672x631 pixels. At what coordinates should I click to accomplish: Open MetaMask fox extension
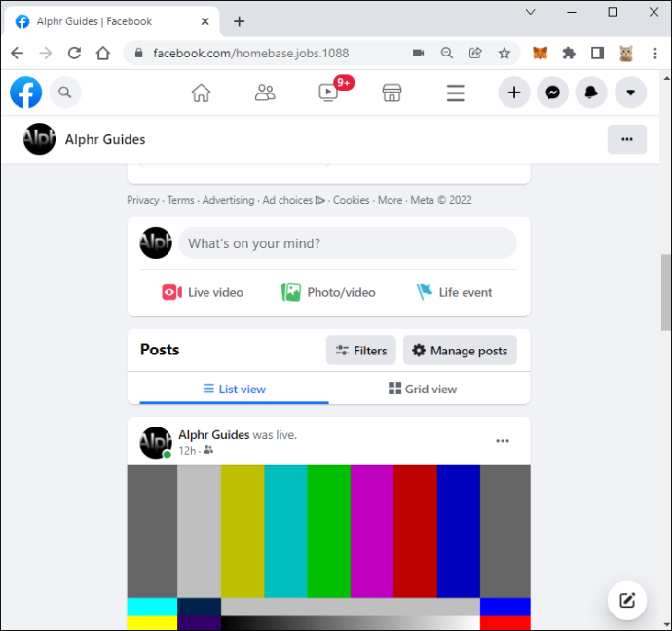(540, 54)
